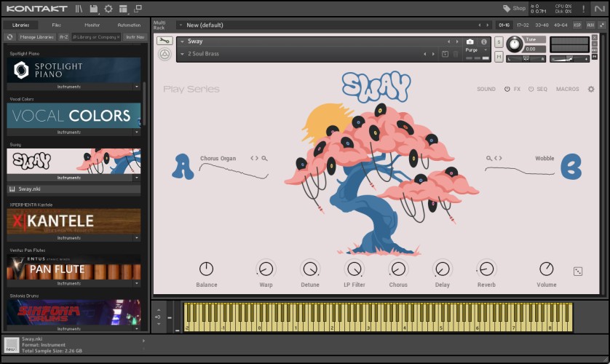Toggle the Instr Nav button
The height and width of the screenshot is (364, 610).
point(135,37)
